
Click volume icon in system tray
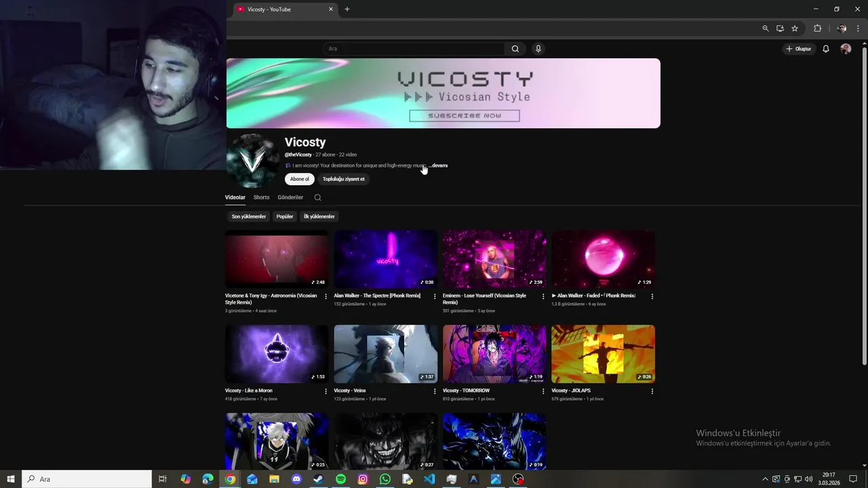point(808,479)
